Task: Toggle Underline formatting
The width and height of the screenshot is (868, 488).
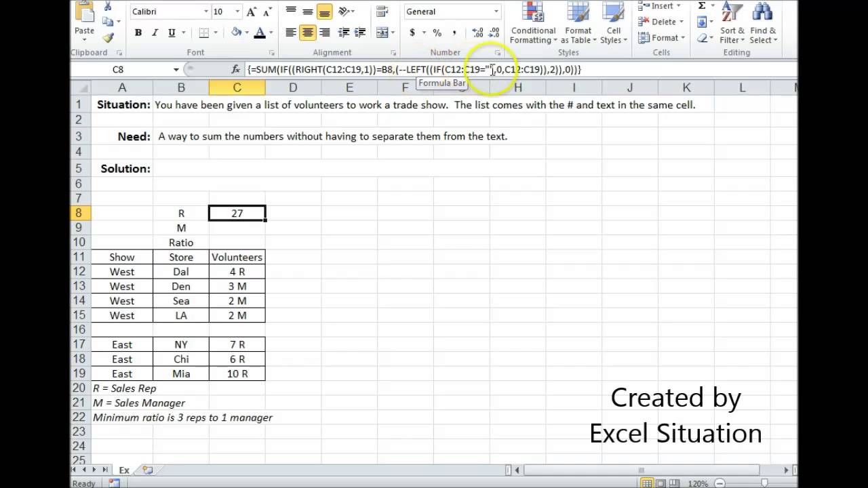Action: point(172,33)
